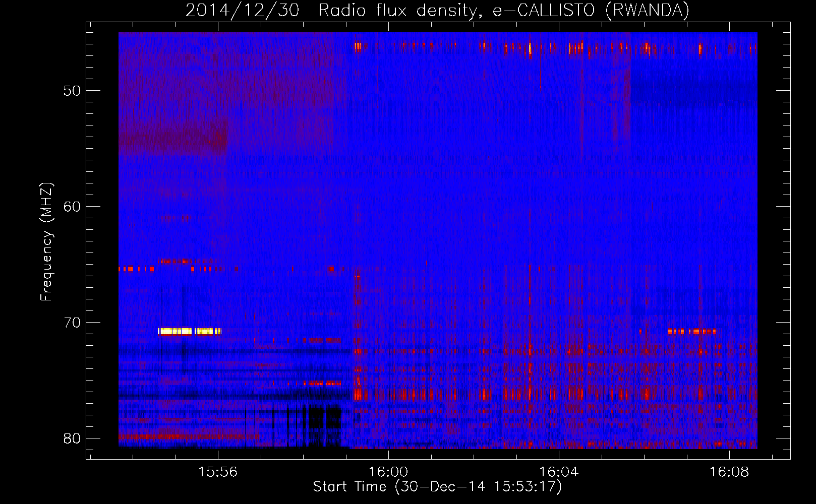816x504 pixels.
Task: Click the bright white-yellow burst near 71 MHz
Action: coord(190,332)
